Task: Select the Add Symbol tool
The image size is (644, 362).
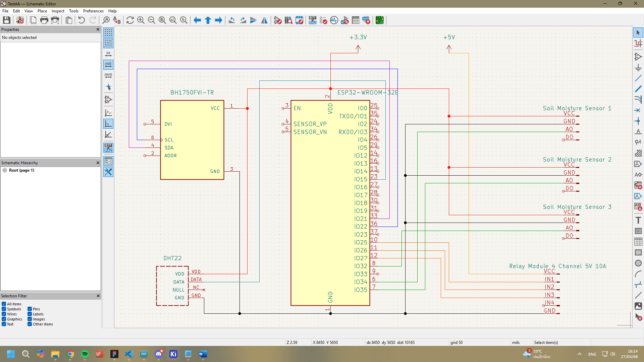Action: coord(639,57)
